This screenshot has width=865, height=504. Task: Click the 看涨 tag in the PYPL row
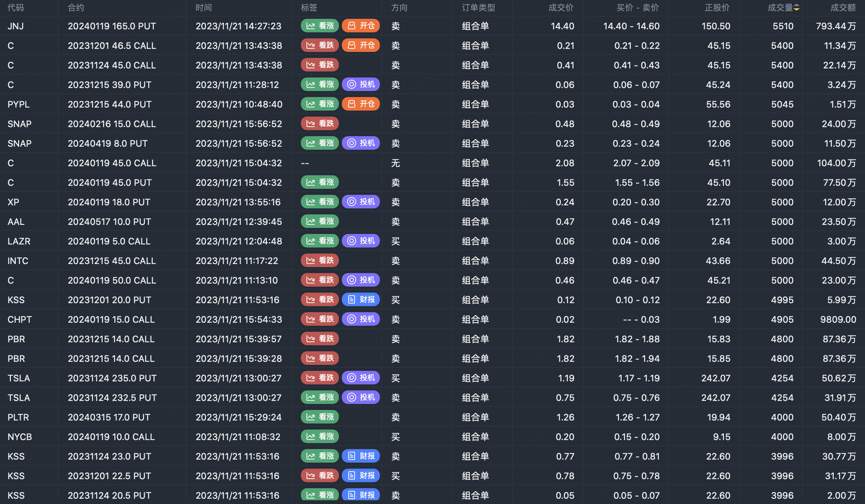[x=320, y=104]
